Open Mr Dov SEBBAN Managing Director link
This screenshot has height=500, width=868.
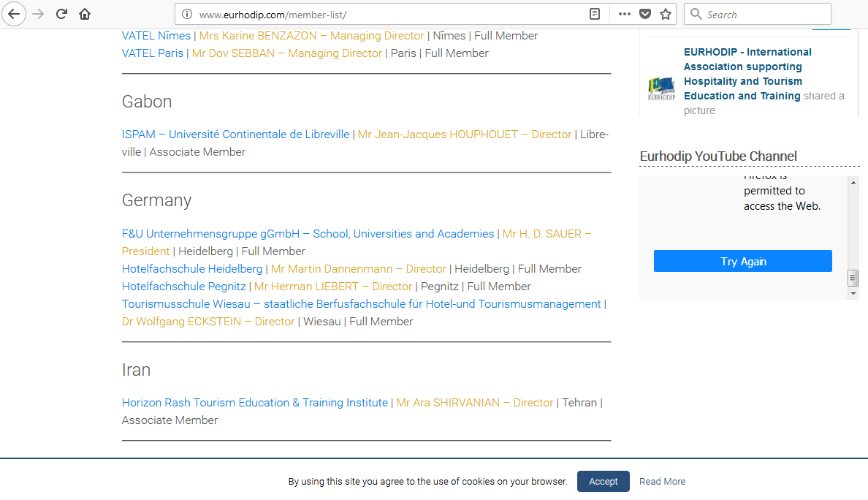pyautogui.click(x=286, y=53)
